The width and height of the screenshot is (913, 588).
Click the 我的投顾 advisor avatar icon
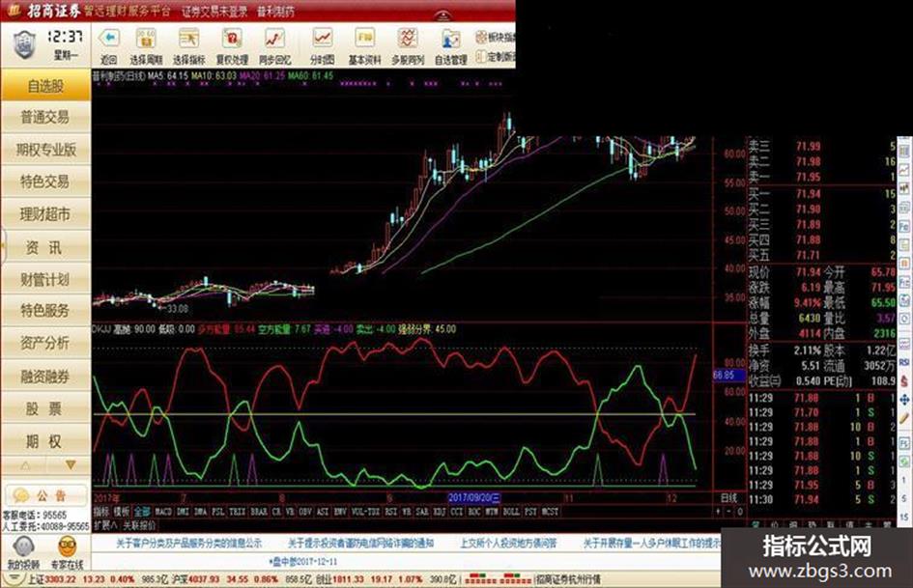(23, 547)
